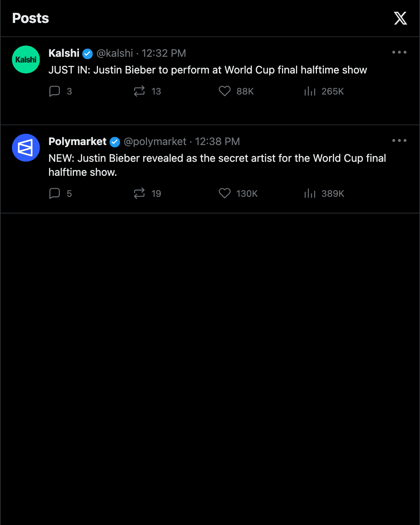The height and width of the screenshot is (525, 420).
Task: Visit the Polymarket display name link
Action: (77, 142)
